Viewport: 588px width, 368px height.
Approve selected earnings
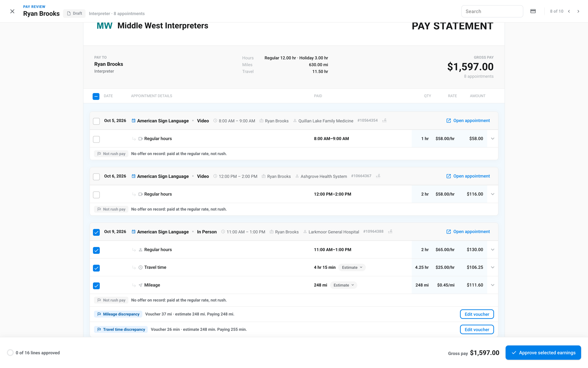(x=543, y=353)
